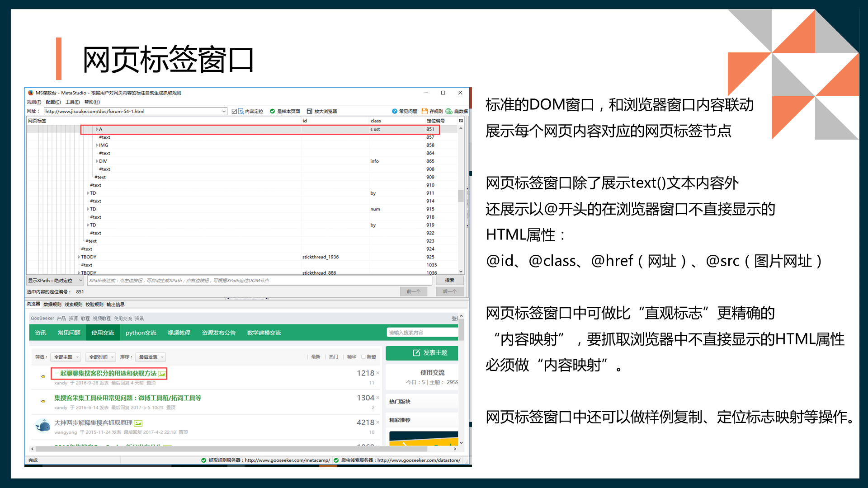Expand the TD node numbered 911

[88, 193]
